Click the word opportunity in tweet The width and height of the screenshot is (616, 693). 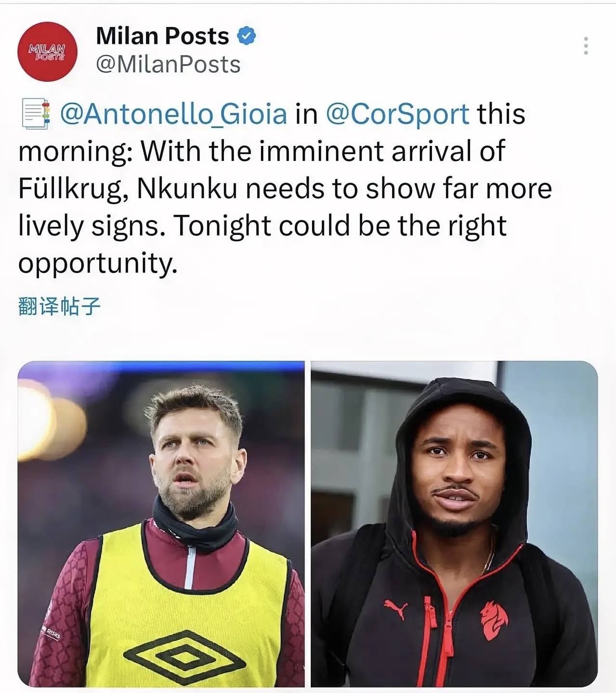98,264
